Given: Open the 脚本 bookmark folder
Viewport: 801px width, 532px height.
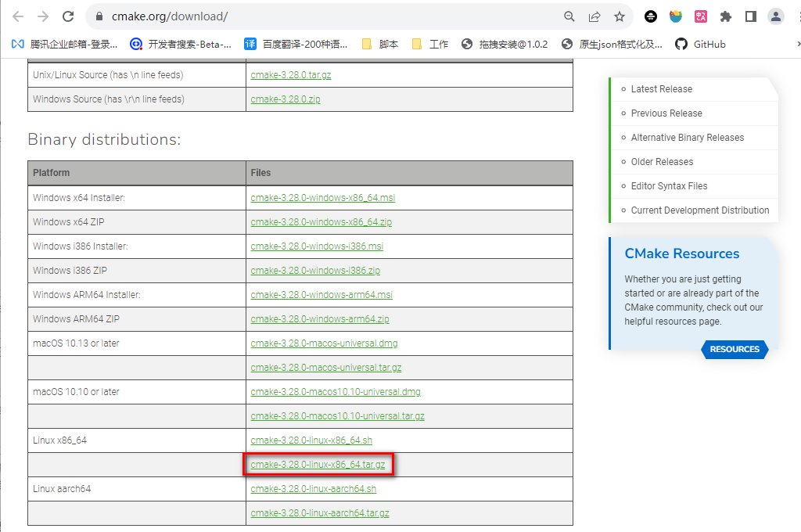Looking at the screenshot, I should click(380, 45).
